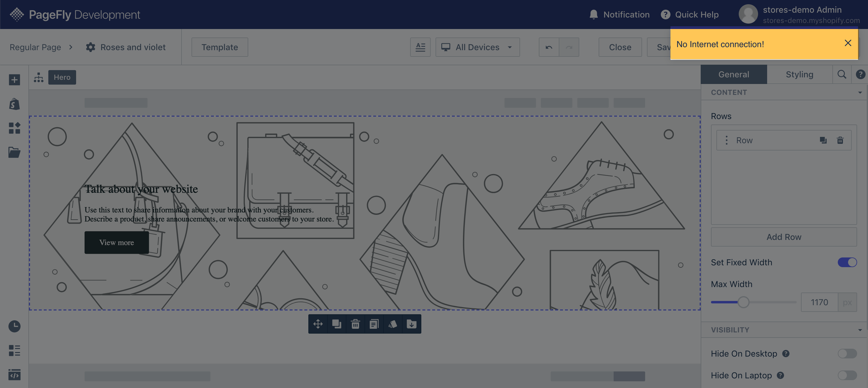Duplicate the Hero section from toolbar

337,324
